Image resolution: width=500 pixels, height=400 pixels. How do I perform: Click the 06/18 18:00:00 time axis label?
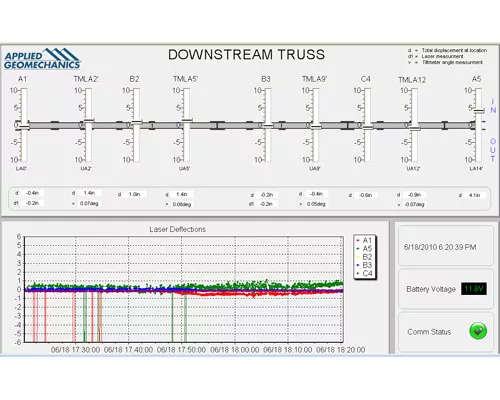click(235, 350)
